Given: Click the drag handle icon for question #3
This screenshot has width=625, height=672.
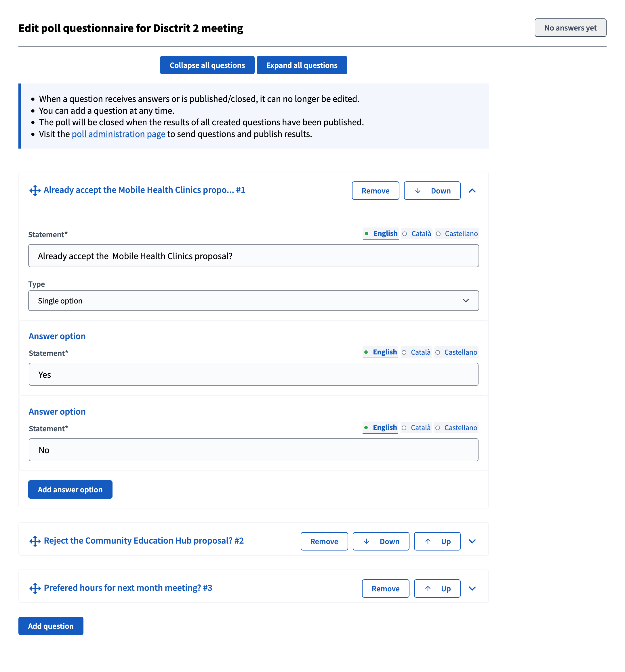Looking at the screenshot, I should pos(35,588).
